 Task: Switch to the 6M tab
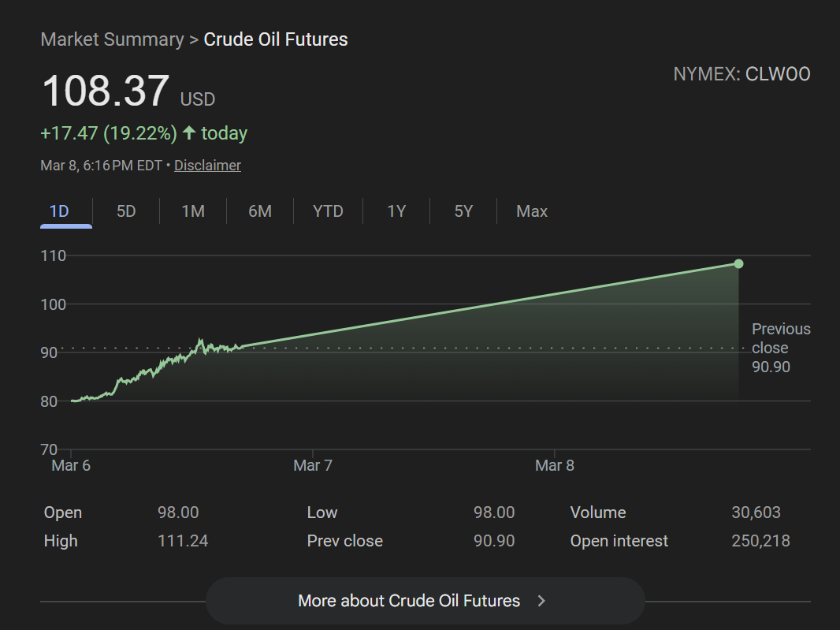pyautogui.click(x=260, y=211)
